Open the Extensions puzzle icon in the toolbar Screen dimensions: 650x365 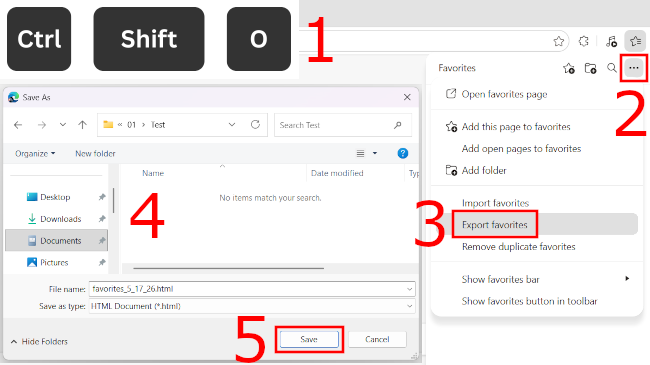(x=584, y=41)
